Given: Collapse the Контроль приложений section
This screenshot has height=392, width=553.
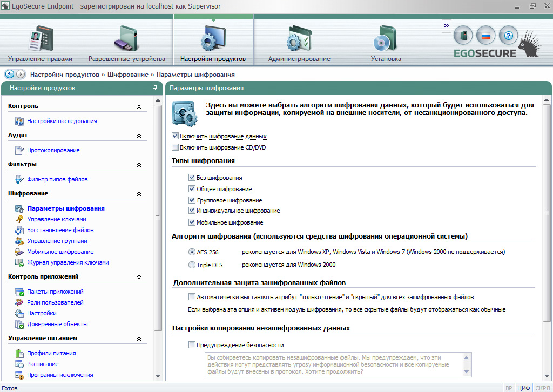Looking at the screenshot, I should 139,277.
